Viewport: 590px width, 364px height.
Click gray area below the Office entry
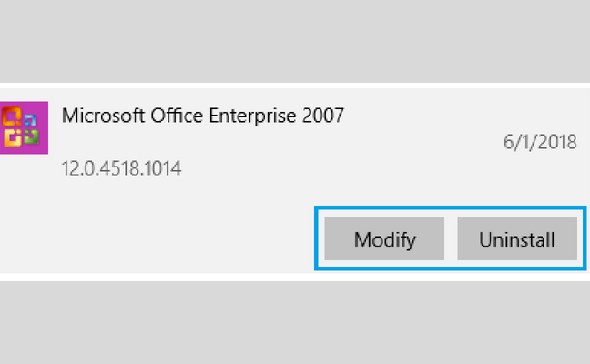pyautogui.click(x=295, y=323)
